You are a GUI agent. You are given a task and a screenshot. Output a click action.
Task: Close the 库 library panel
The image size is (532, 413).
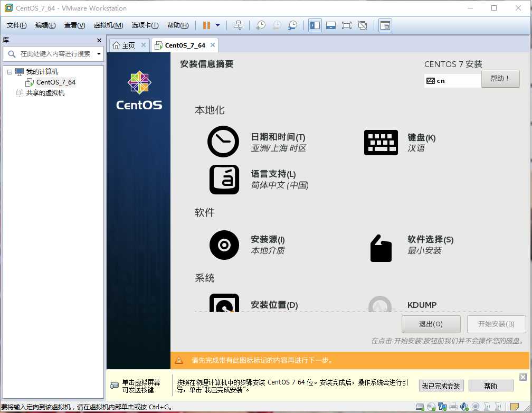point(99,41)
